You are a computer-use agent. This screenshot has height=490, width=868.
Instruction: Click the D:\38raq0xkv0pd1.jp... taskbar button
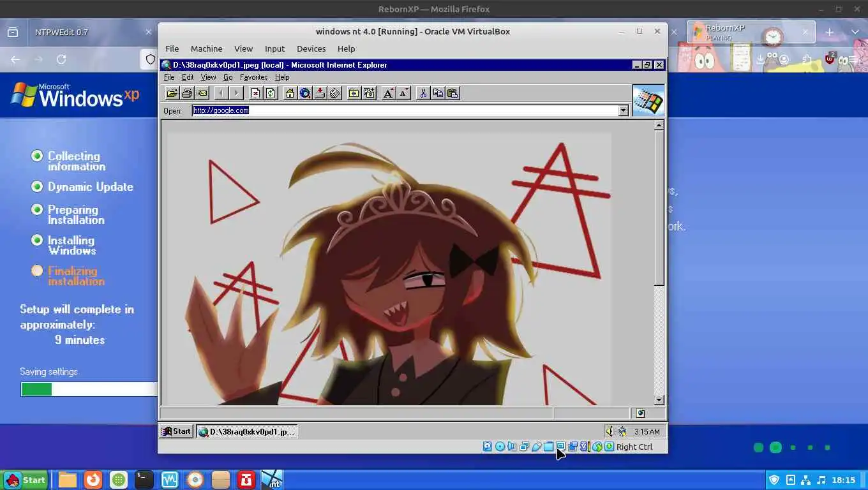coord(246,431)
